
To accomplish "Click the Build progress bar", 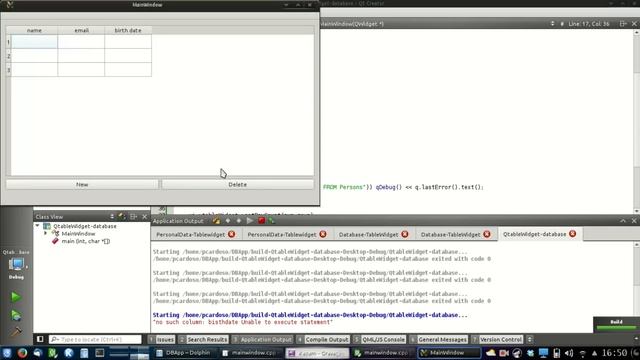I will tap(616, 327).
